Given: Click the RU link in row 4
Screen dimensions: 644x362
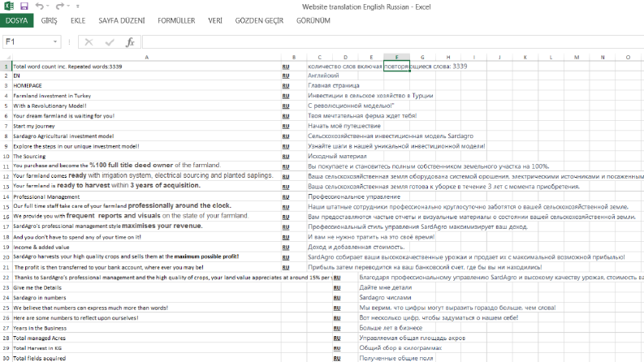Looking at the screenshot, I should pyautogui.click(x=286, y=96).
